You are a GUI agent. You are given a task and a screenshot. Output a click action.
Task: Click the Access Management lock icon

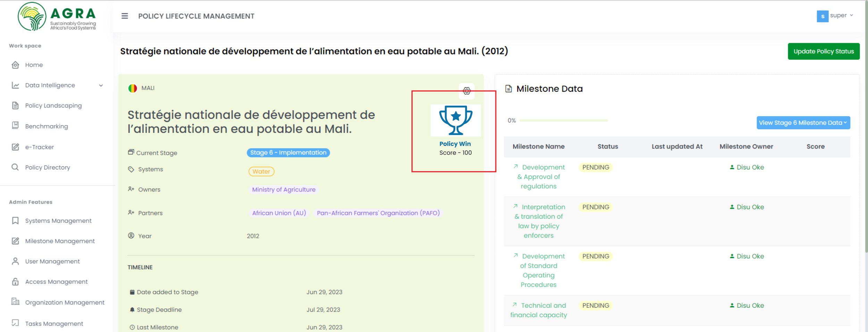tap(15, 281)
